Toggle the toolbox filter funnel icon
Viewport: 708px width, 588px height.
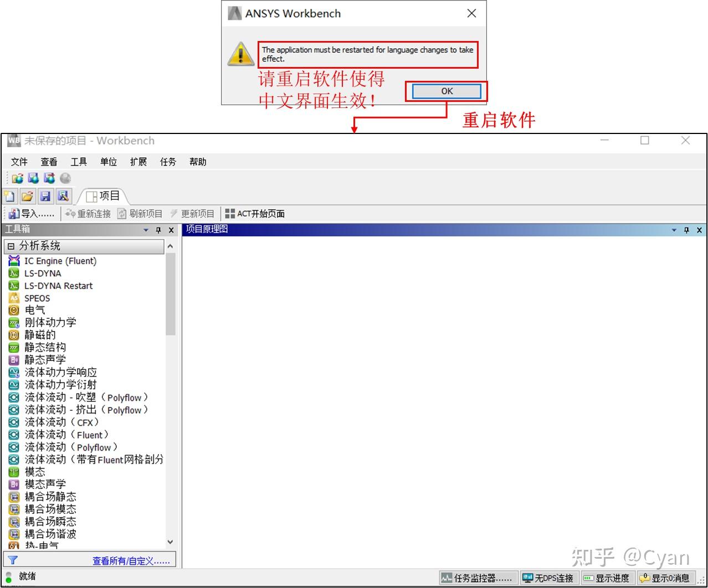point(12,560)
